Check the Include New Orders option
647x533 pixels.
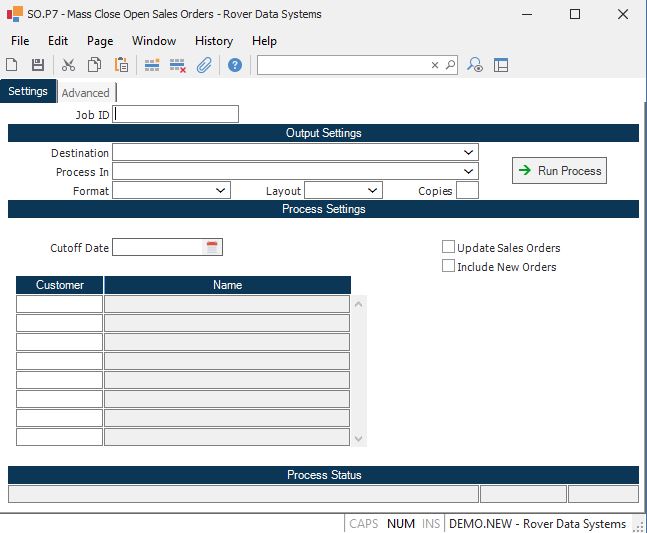coord(449,266)
